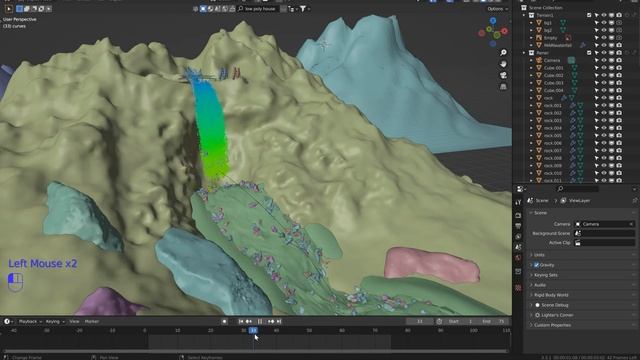Open the World properties tab icon
Screen dimensions: 640x360
(x=518, y=258)
